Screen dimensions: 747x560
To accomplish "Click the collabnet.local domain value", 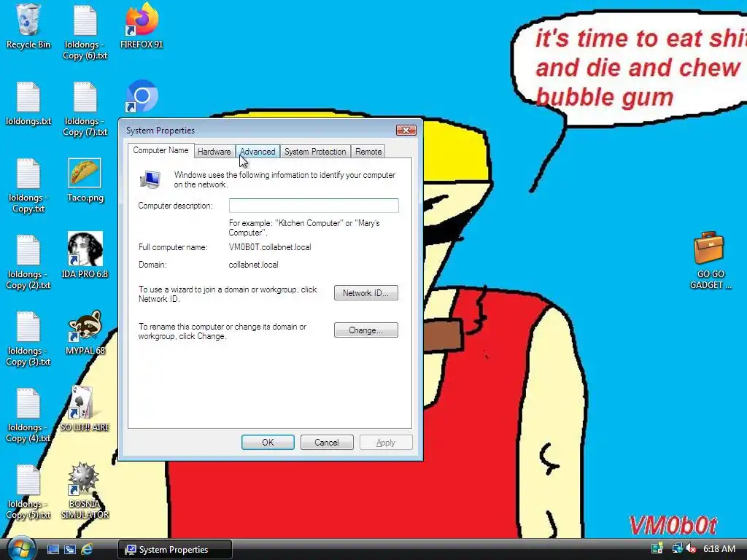I will pos(253,265).
